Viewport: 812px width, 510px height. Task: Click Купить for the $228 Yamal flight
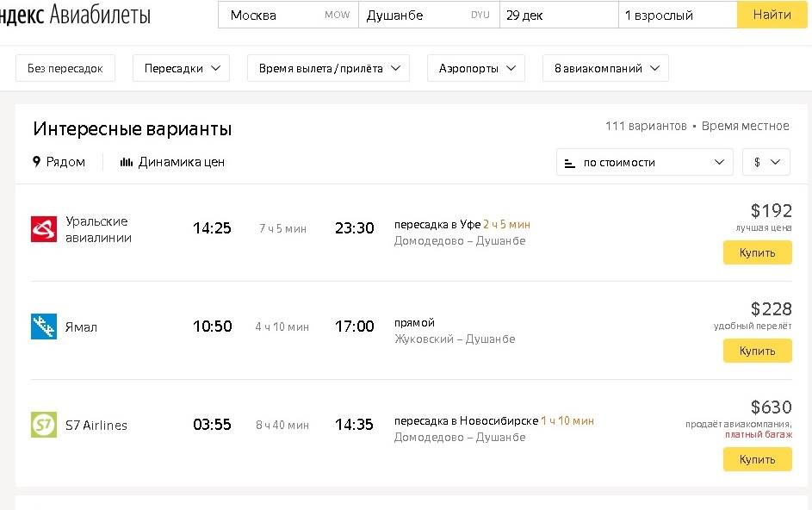click(x=757, y=351)
